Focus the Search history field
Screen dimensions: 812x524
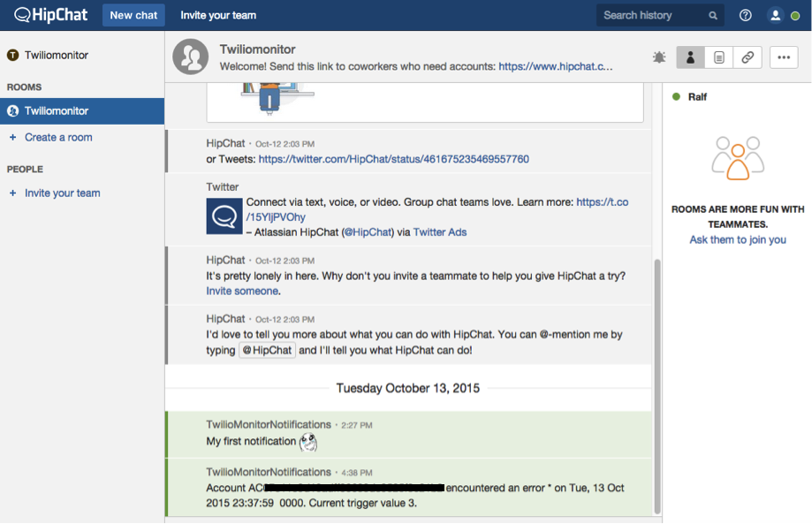point(660,16)
